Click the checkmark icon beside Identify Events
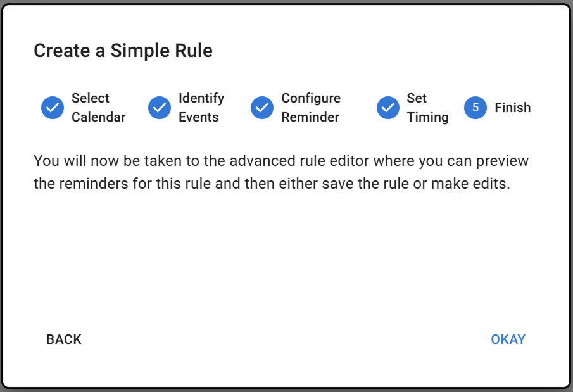Viewport: 573px width, 392px height. [160, 108]
